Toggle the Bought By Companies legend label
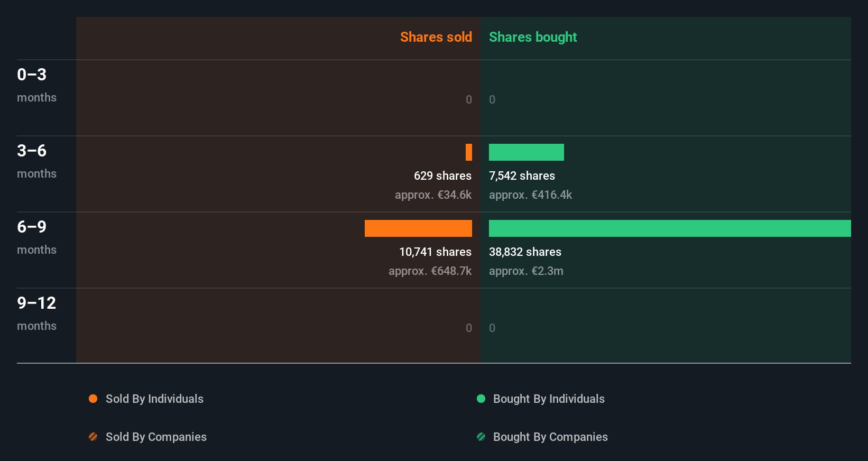The width and height of the screenshot is (868, 461). coord(550,437)
